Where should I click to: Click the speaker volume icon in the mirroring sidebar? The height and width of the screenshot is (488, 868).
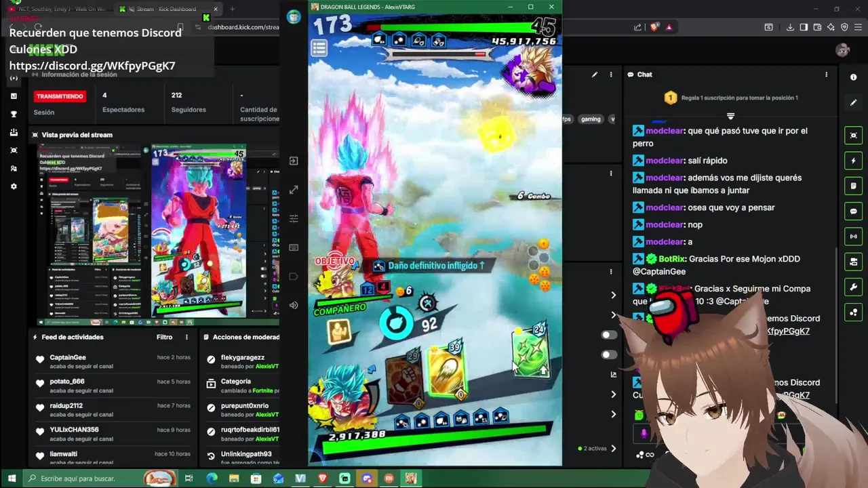294,305
